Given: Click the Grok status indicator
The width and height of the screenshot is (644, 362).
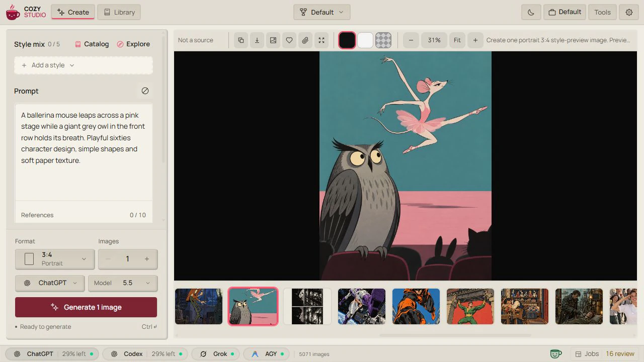Looking at the screenshot, I should click(216, 354).
